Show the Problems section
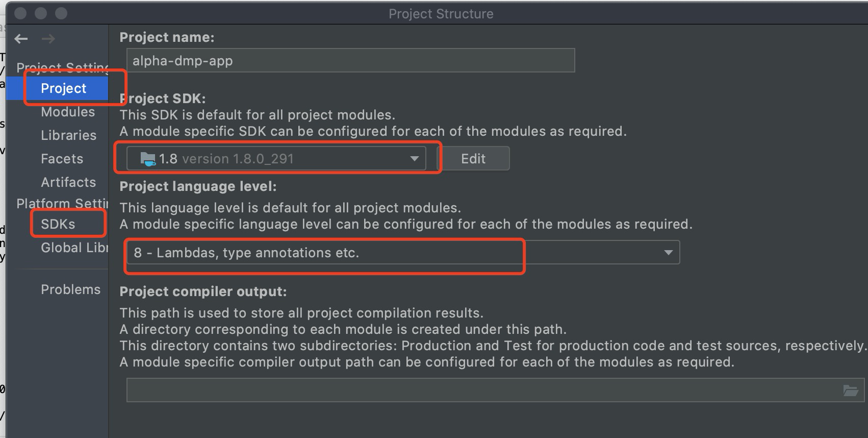 tap(70, 289)
